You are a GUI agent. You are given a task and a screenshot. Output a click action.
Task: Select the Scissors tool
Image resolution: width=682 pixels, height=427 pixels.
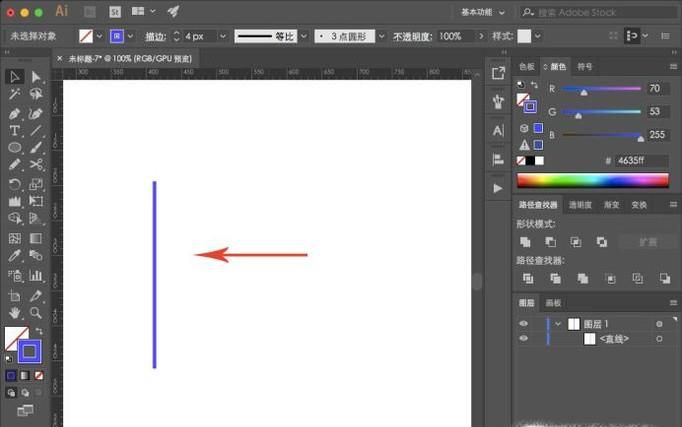[x=36, y=165]
